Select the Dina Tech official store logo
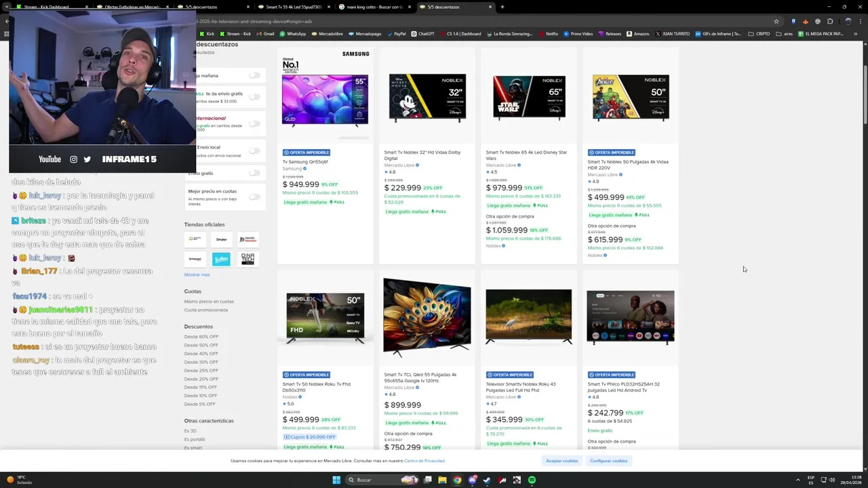Viewport: 868px width, 488px height. (x=248, y=259)
